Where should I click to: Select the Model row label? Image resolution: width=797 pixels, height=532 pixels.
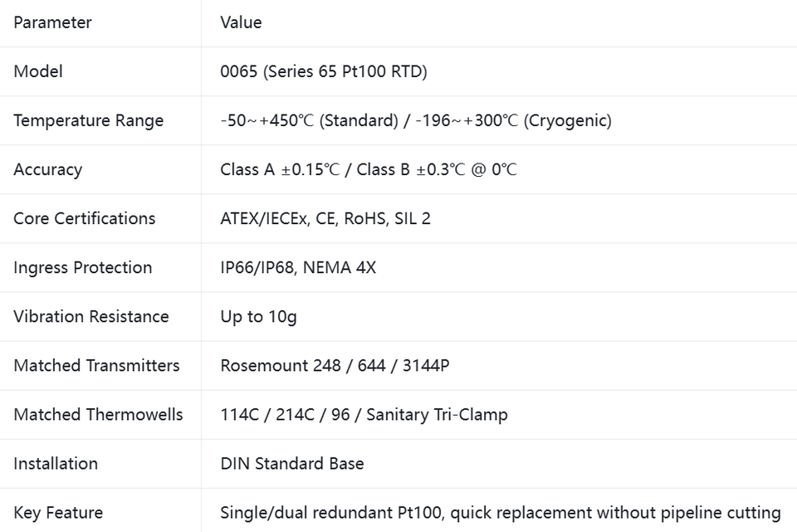click(x=38, y=71)
